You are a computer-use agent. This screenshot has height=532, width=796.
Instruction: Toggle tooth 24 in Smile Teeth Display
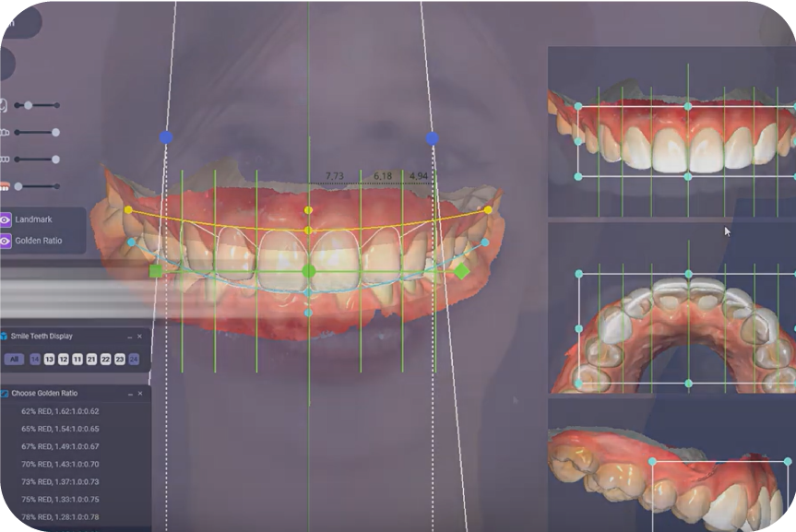pos(134,360)
